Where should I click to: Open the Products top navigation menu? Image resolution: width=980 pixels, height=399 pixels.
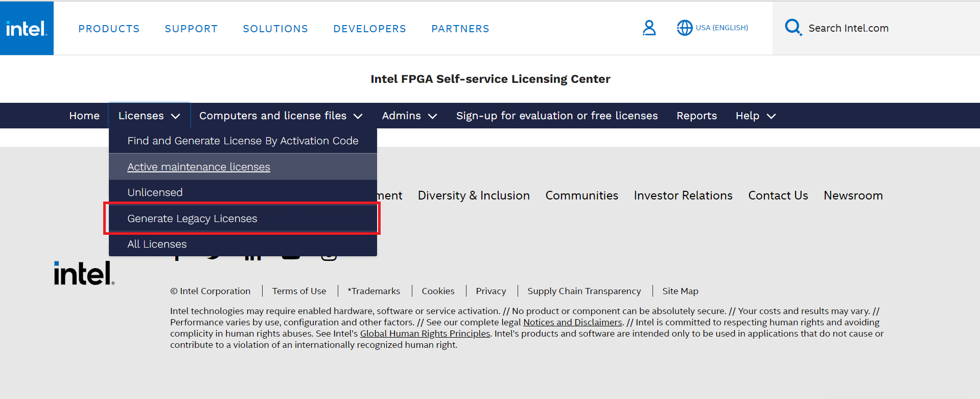109,29
